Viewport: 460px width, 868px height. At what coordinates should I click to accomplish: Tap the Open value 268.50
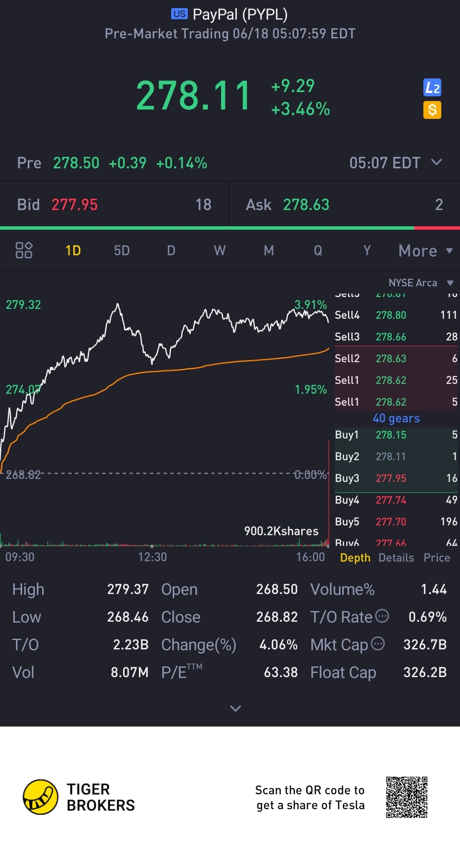277,589
